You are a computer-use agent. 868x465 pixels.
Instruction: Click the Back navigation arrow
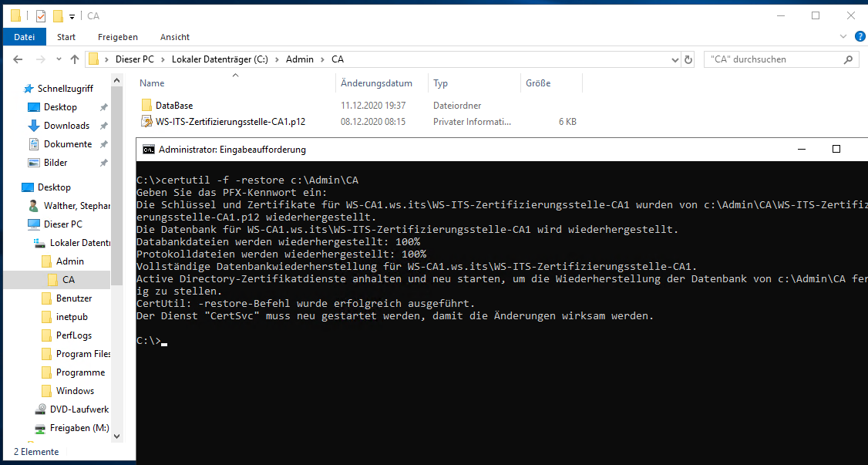click(x=18, y=59)
